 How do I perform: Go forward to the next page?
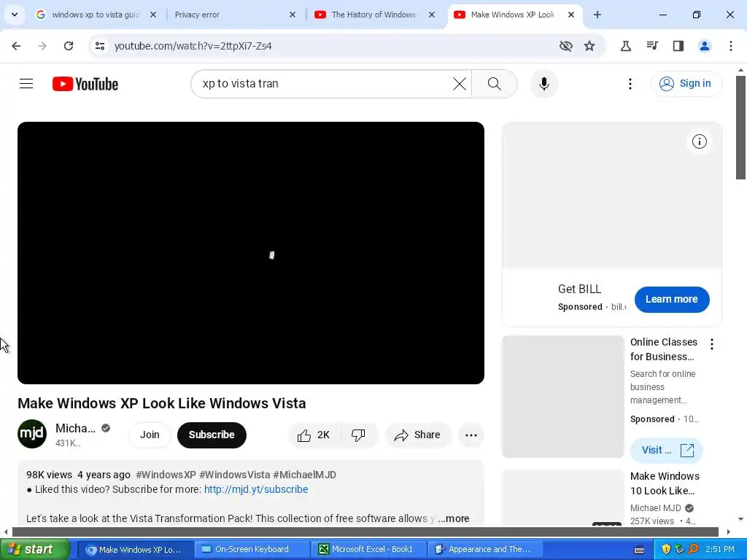tap(42, 46)
